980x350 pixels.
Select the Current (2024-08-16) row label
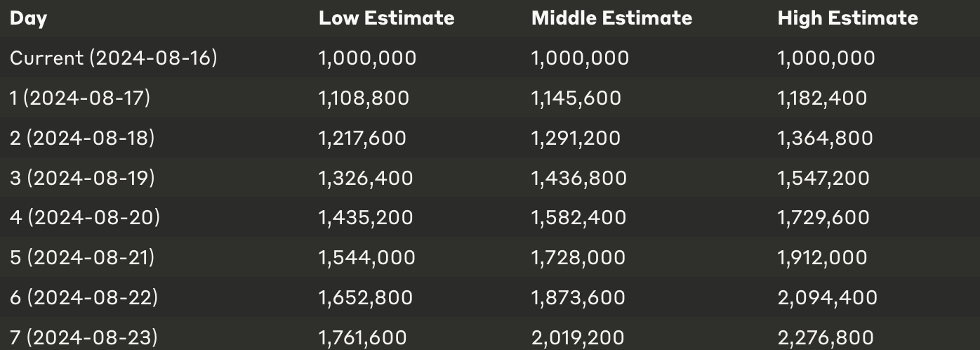coord(114,58)
